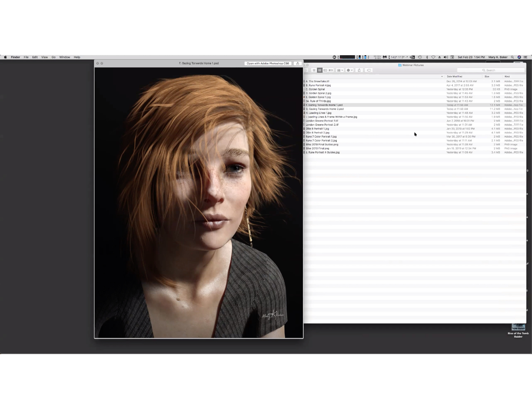
Task: Click Spotlight search icon in menu bar
Action: pos(512,57)
